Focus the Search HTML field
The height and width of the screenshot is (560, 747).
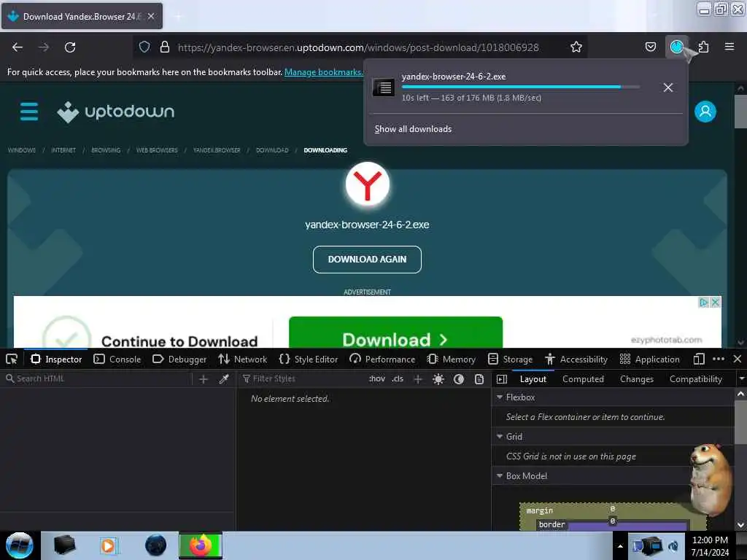pyautogui.click(x=98, y=379)
